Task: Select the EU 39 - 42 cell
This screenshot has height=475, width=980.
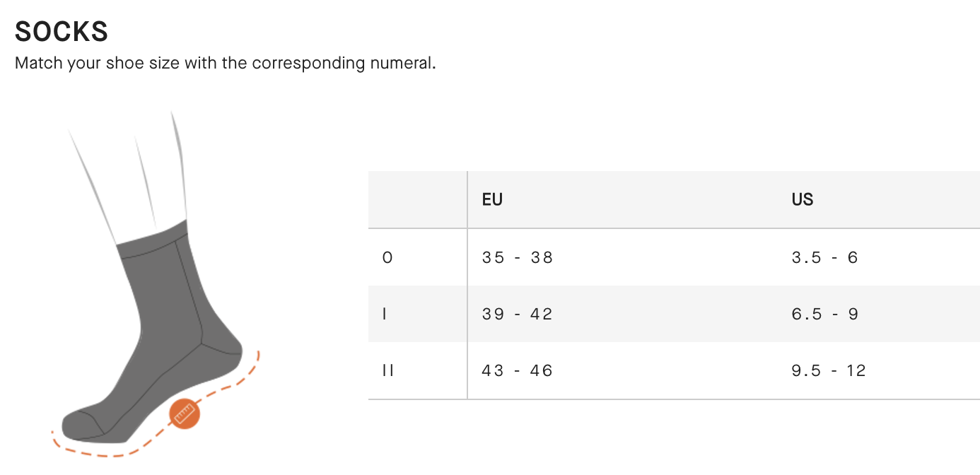Action: coord(517,314)
